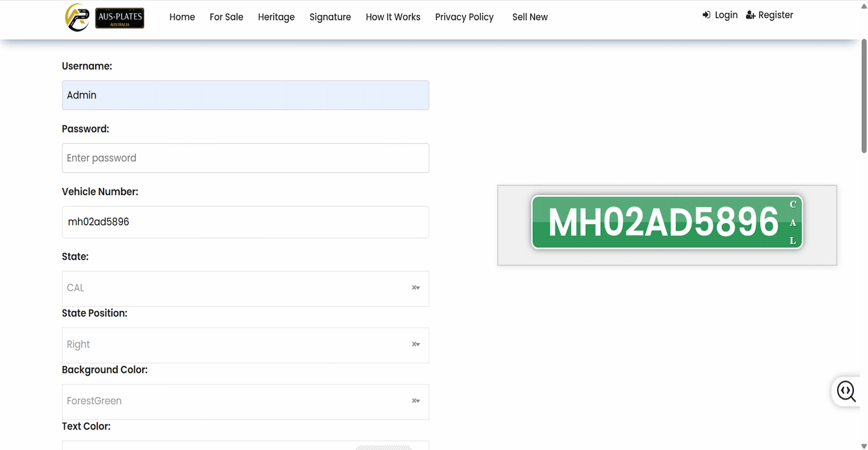Click the Text Color: label
The height and width of the screenshot is (450, 868).
coord(86,426)
